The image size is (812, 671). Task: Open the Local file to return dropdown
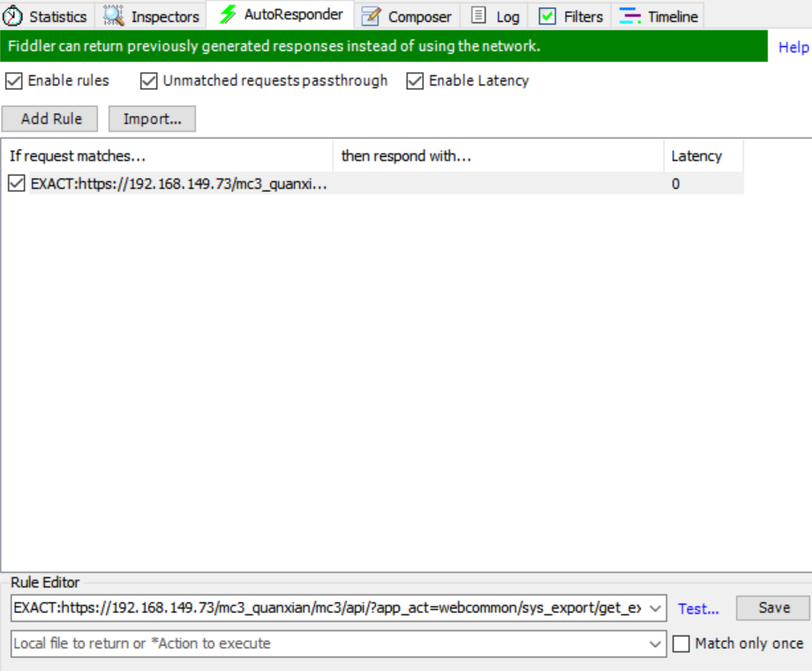tap(655, 644)
